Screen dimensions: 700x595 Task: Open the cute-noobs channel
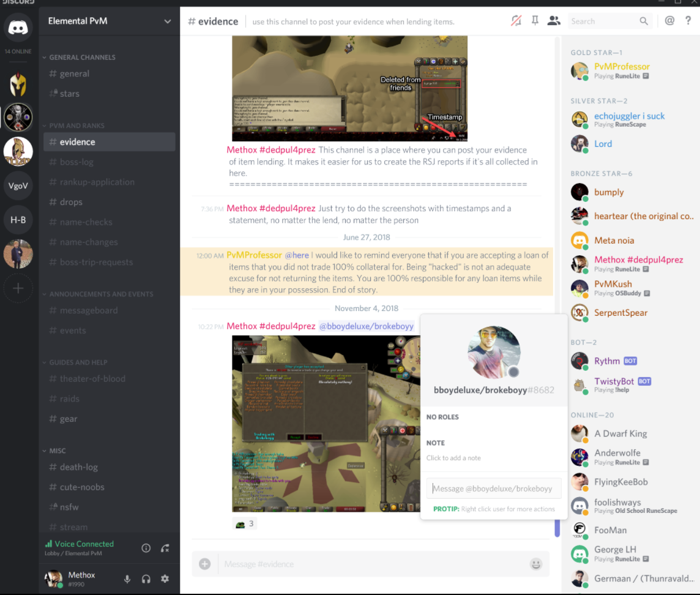(110, 487)
